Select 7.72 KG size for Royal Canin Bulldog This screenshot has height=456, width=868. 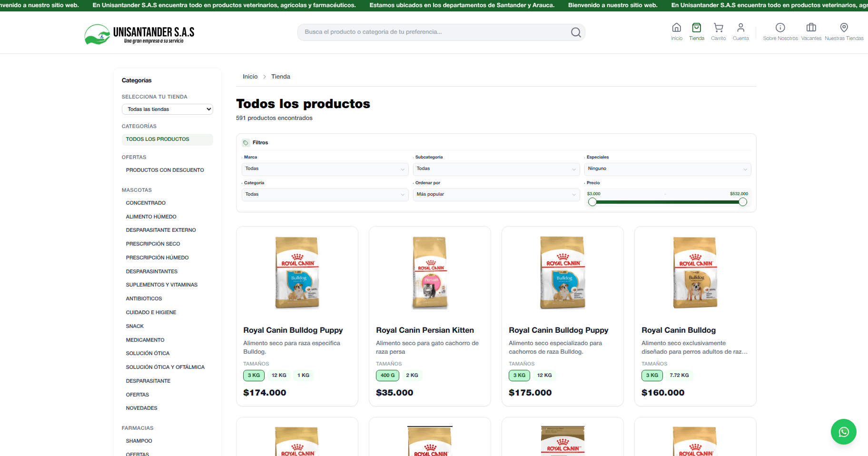click(680, 376)
